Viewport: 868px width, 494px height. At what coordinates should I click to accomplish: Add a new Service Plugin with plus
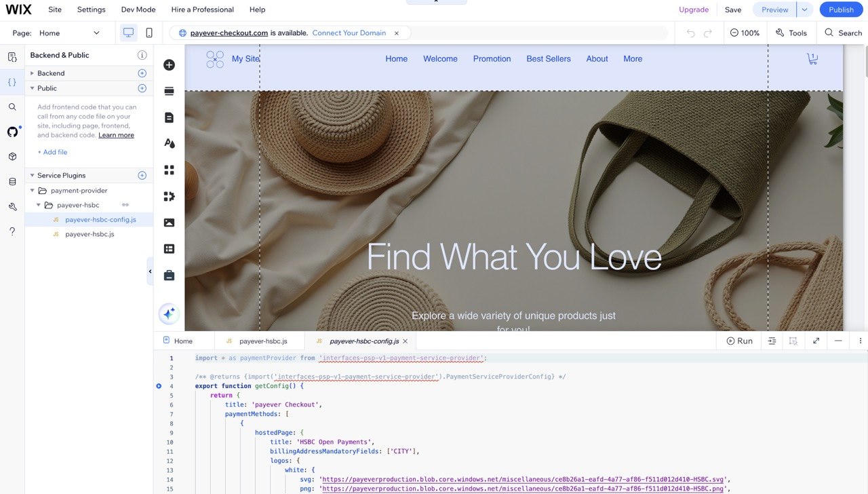[142, 175]
